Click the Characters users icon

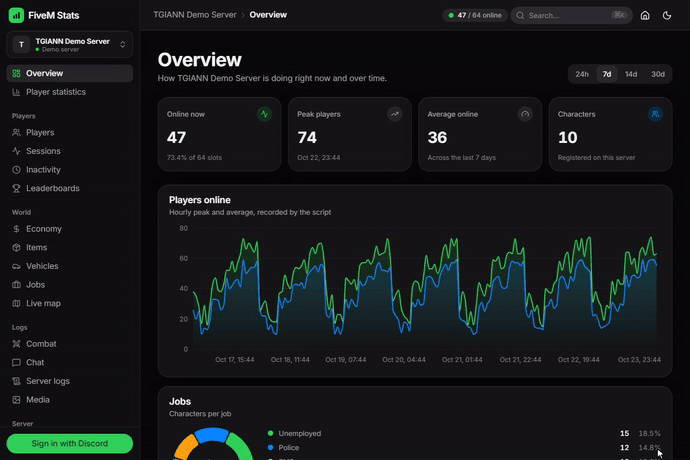pyautogui.click(x=655, y=114)
